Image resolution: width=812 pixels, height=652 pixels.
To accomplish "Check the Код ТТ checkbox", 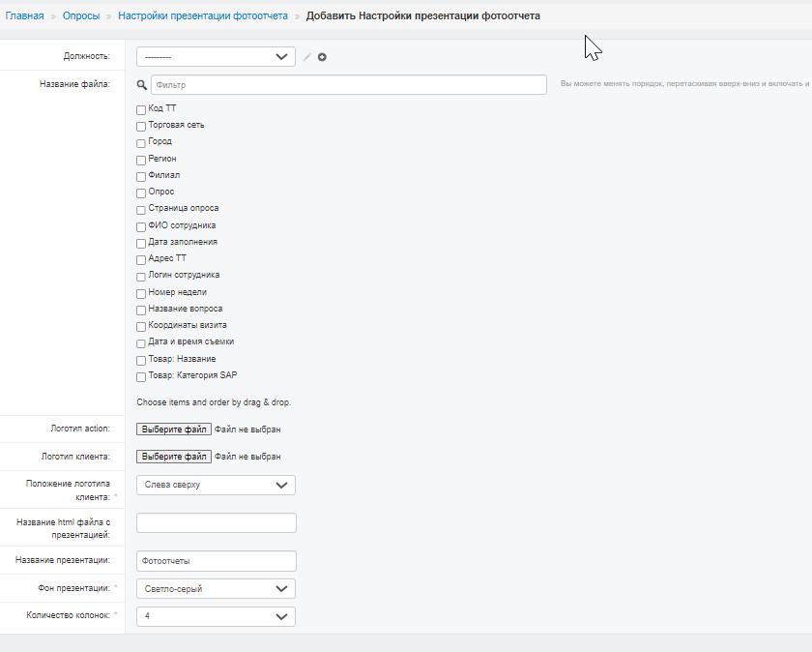I will pos(141,110).
